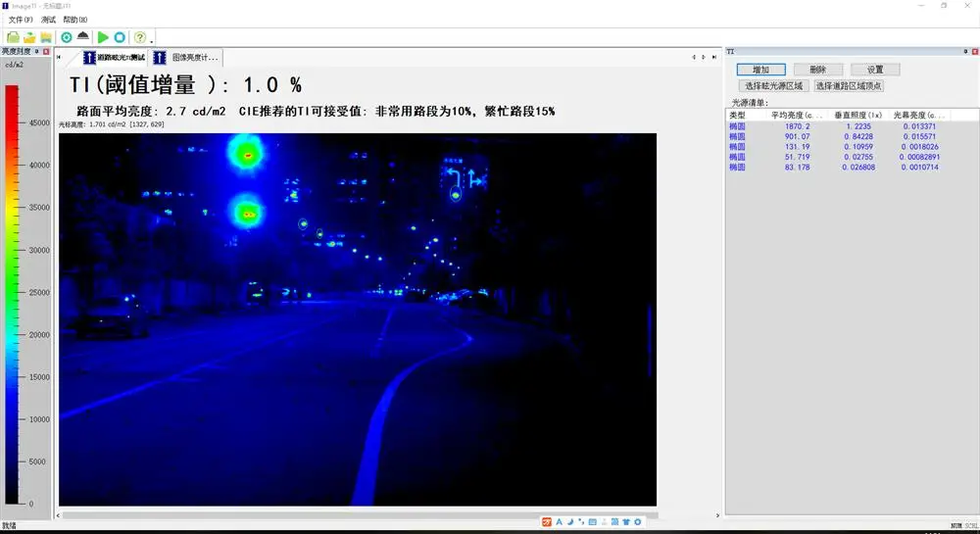Click the teal settings gear toolbar icon
This screenshot has height=534, width=980.
(67, 37)
